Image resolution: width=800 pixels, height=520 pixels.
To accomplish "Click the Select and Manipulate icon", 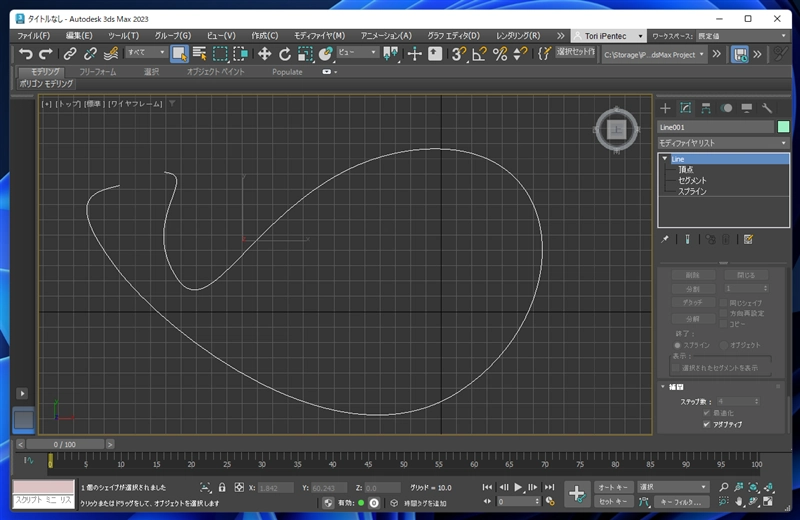I will point(414,54).
